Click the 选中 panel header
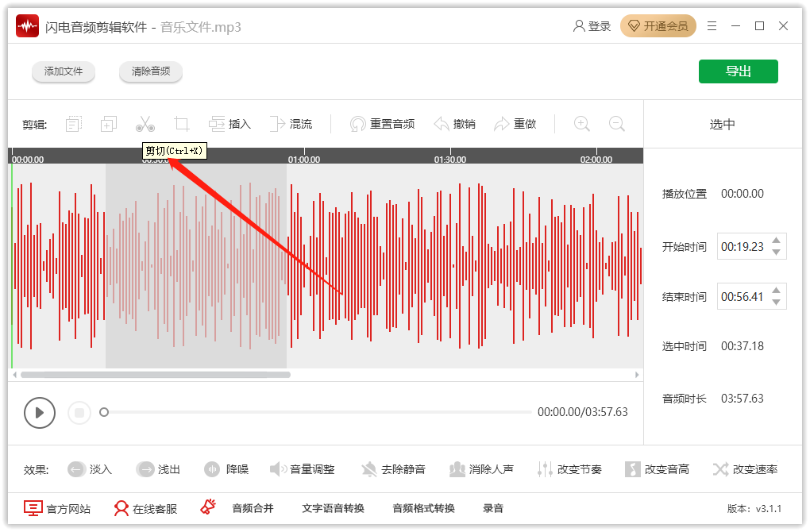This screenshot has height=532, width=810. [722, 124]
